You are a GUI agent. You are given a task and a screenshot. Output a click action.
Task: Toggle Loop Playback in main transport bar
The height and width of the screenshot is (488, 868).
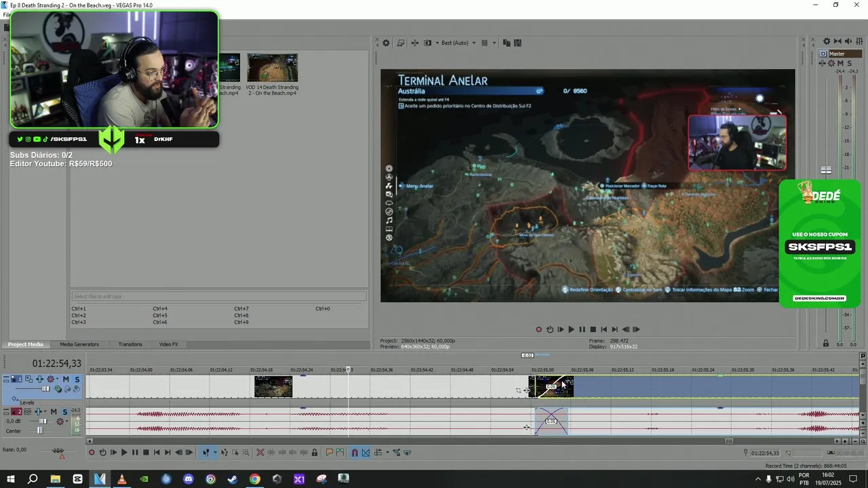pyautogui.click(x=102, y=453)
